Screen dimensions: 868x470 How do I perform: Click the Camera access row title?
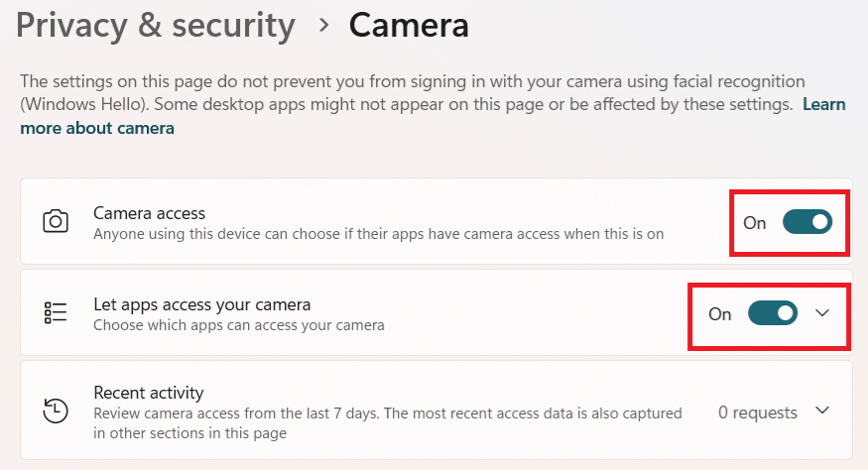[150, 212]
